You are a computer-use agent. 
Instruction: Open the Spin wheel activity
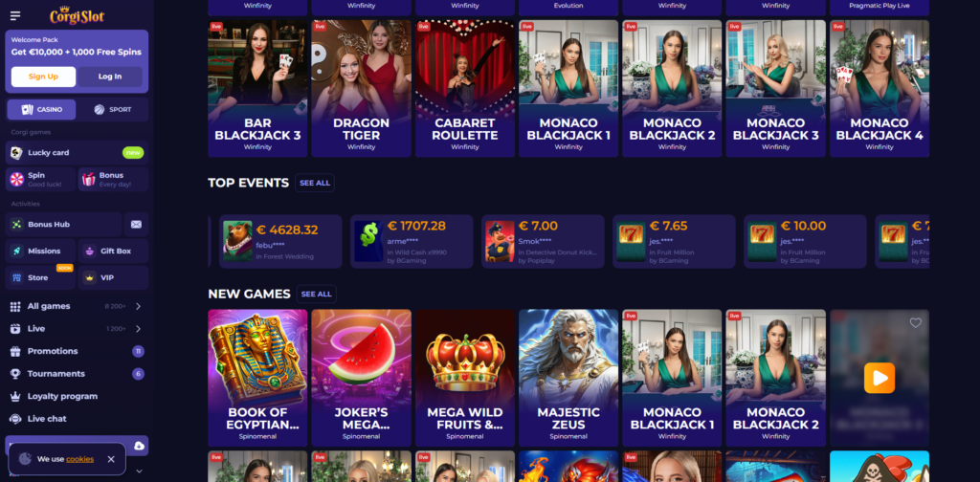coord(40,179)
